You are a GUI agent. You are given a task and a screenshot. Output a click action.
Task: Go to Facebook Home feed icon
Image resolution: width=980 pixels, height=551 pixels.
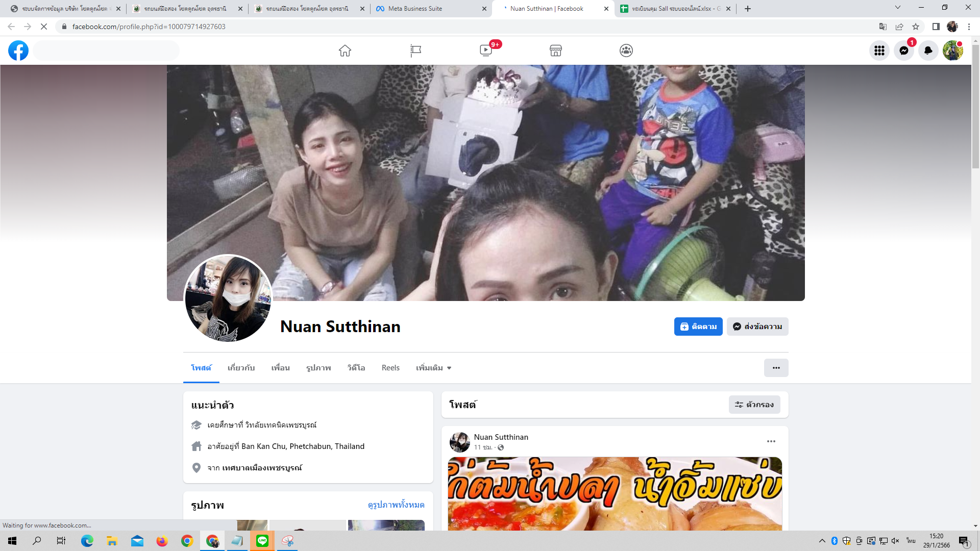pyautogui.click(x=345, y=51)
